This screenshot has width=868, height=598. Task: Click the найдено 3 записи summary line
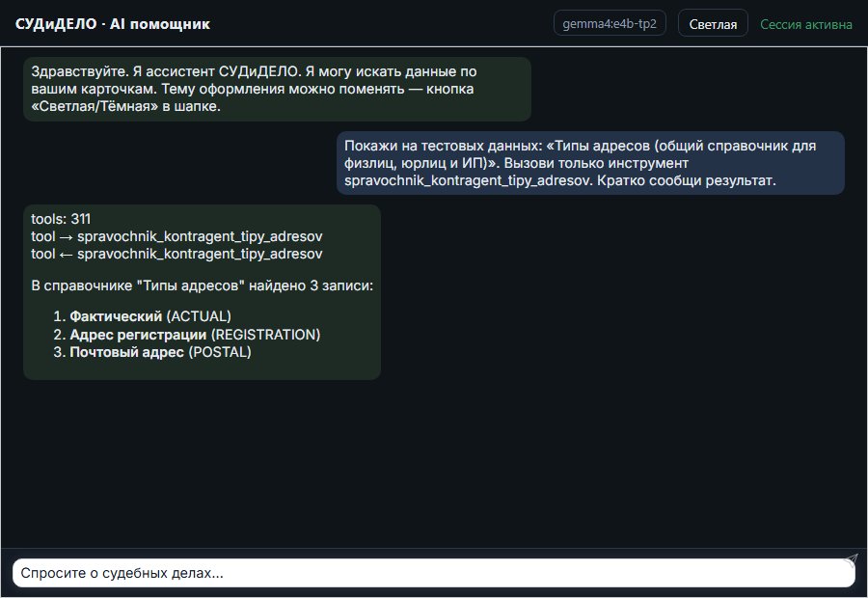(203, 285)
